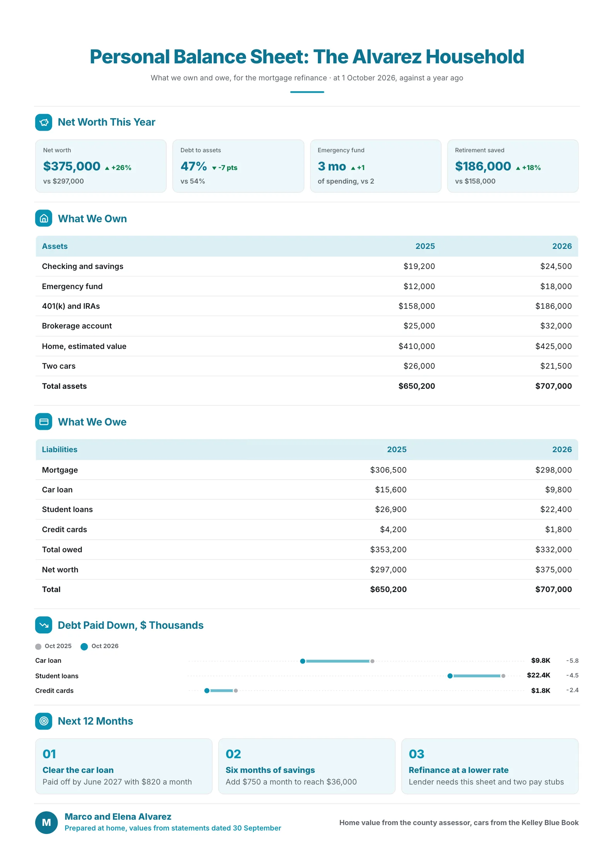Select the 2025 Mortgage value $306,500

click(x=388, y=470)
